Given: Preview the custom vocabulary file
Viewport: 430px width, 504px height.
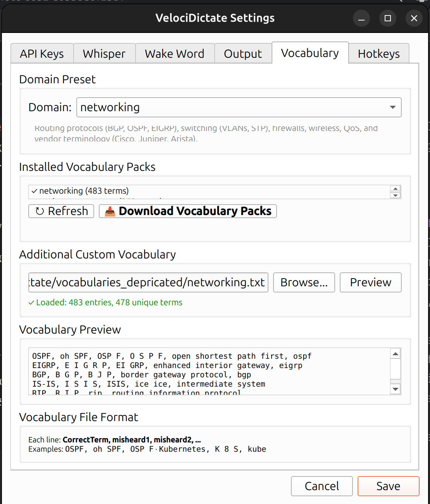Looking at the screenshot, I should (370, 282).
